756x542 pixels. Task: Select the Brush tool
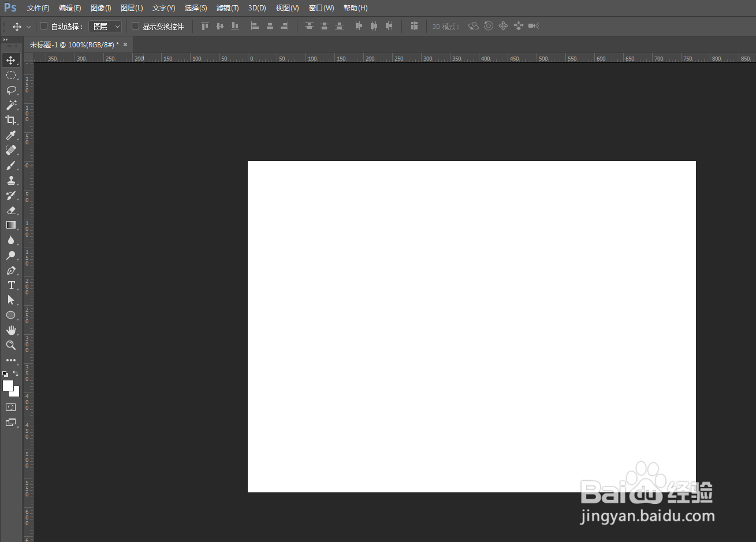click(11, 165)
